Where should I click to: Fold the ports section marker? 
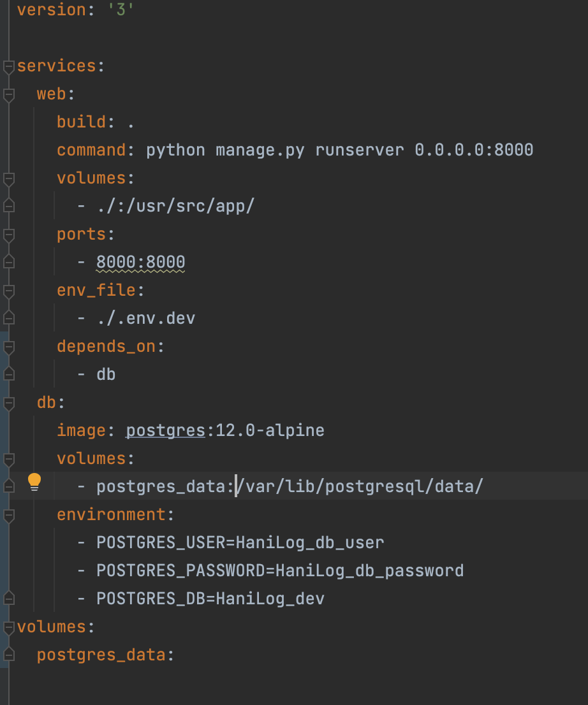pos(8,235)
